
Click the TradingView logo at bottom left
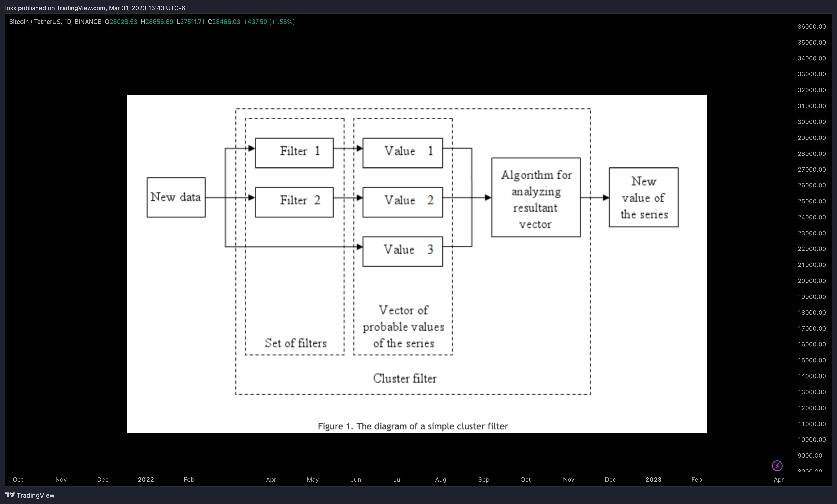click(x=30, y=495)
